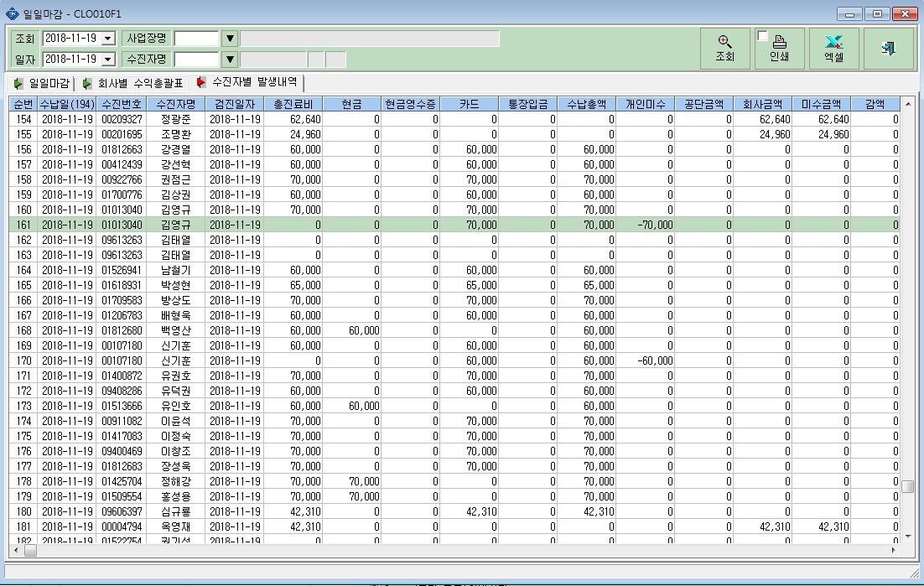The width and height of the screenshot is (924, 586).
Task: Sort by the 총진료비 column header
Action: click(x=293, y=104)
